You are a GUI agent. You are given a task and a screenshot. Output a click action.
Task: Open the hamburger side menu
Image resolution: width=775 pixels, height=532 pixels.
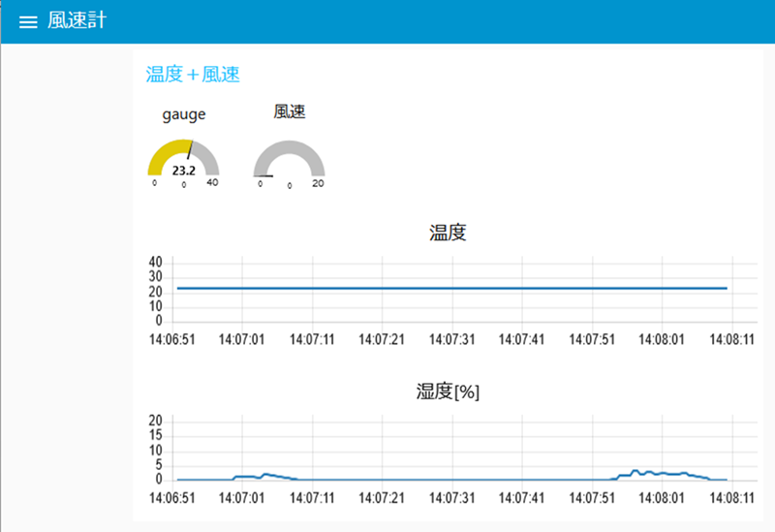pos(28,21)
